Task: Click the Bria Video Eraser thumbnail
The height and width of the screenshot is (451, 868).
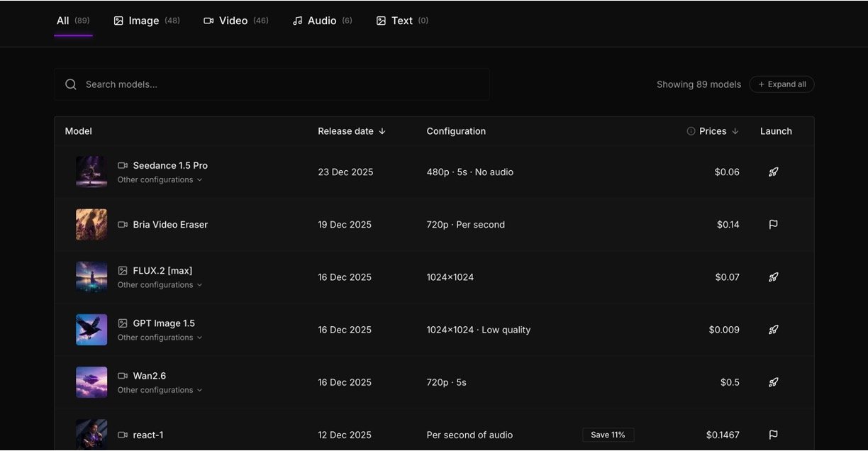Action: (x=91, y=225)
